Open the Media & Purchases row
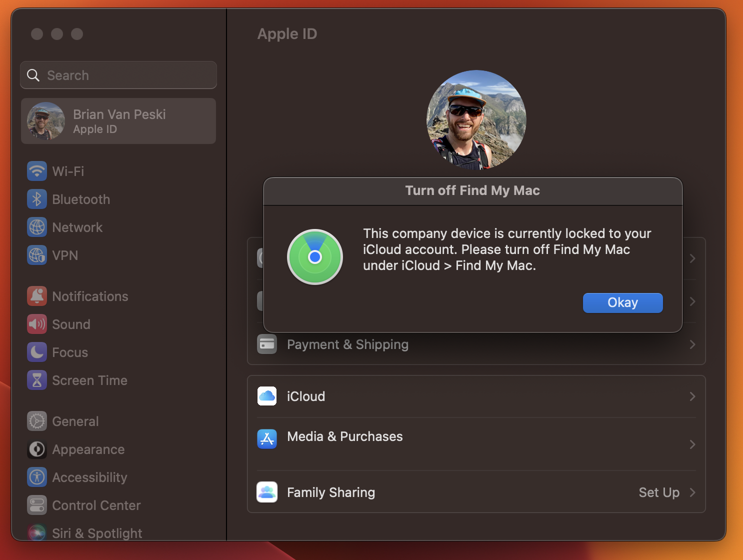The width and height of the screenshot is (743, 560). 476,444
